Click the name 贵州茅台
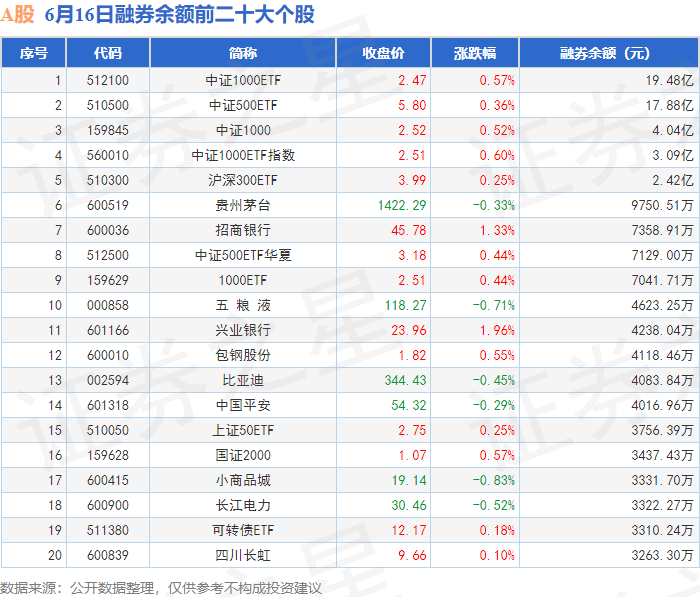The height and width of the screenshot is (597, 700). 243,205
